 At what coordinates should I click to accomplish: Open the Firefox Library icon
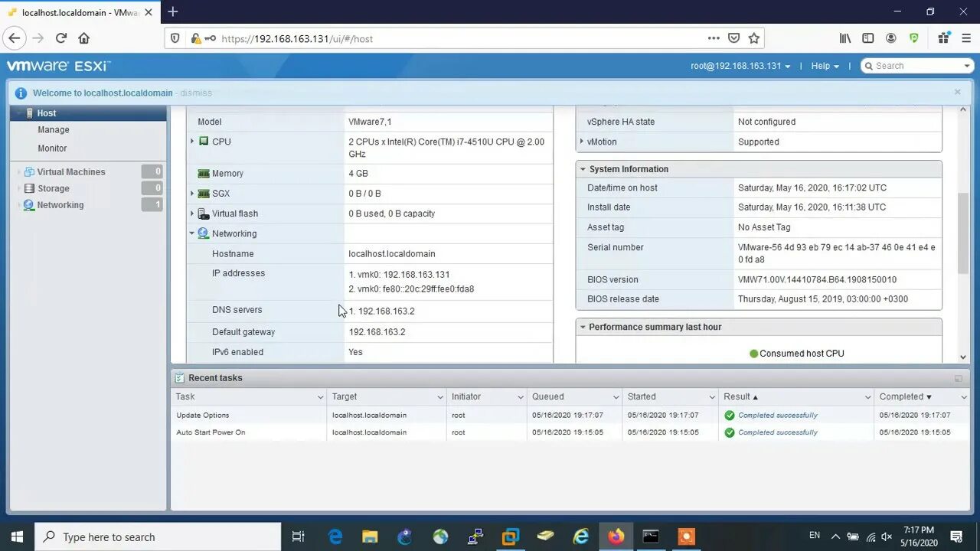tap(845, 38)
